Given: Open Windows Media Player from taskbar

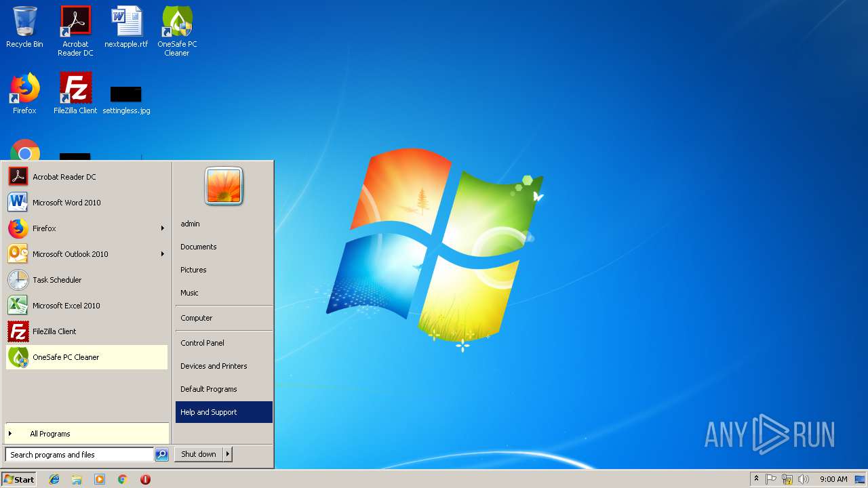Looking at the screenshot, I should pyautogui.click(x=100, y=479).
